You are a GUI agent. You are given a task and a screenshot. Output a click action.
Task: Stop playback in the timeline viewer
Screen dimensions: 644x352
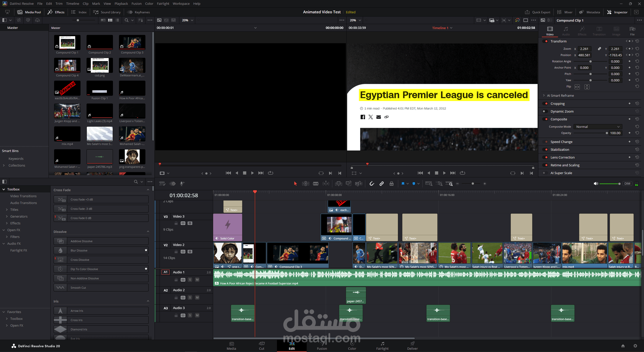click(x=436, y=173)
